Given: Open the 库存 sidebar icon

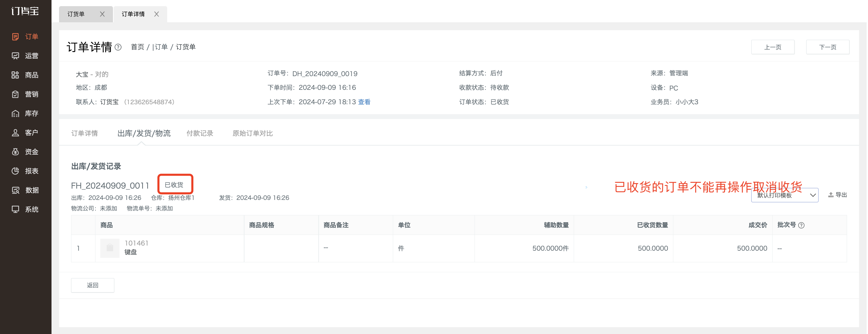Looking at the screenshot, I should [x=15, y=114].
